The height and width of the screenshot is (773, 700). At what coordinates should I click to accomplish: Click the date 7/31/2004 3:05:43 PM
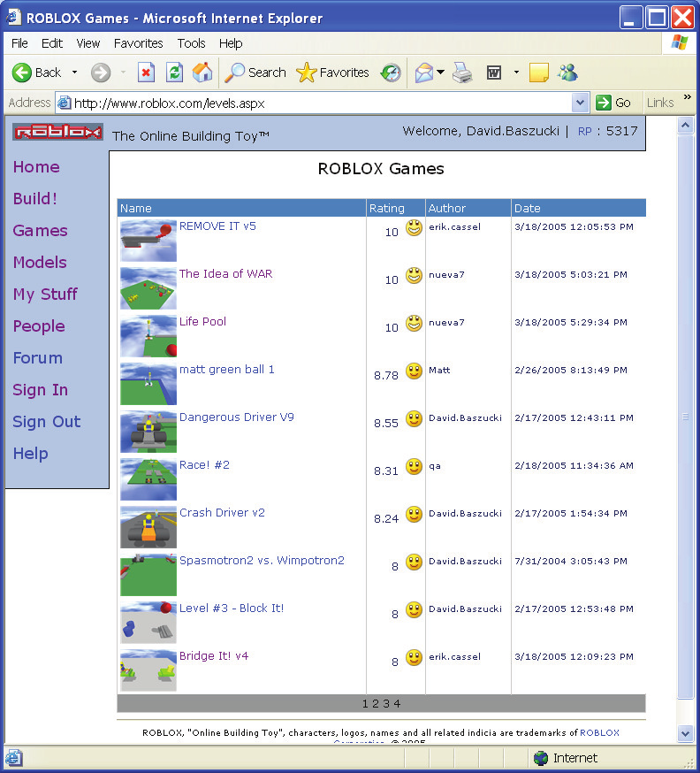tap(571, 561)
